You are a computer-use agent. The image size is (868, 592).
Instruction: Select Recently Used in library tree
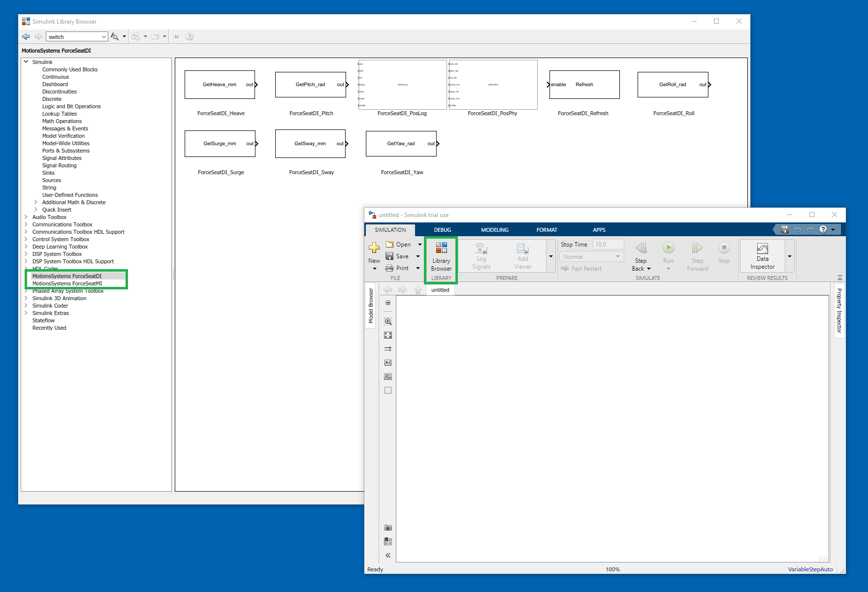49,328
